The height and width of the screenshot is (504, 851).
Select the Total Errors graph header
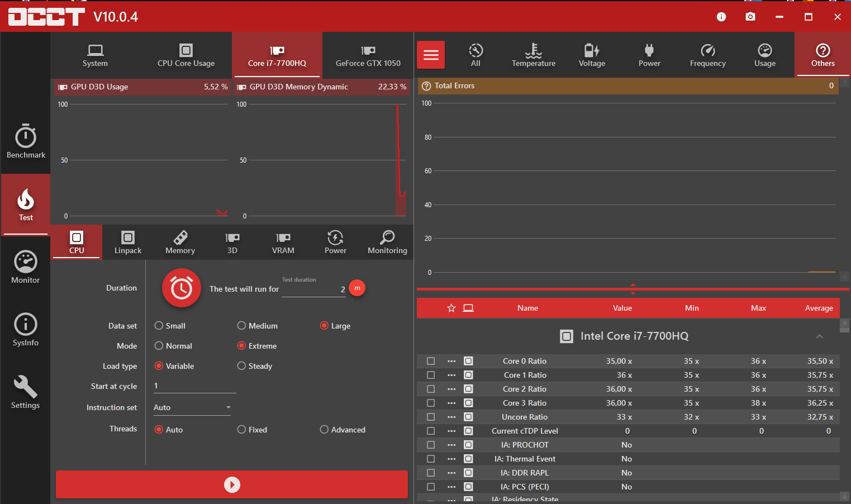point(627,85)
